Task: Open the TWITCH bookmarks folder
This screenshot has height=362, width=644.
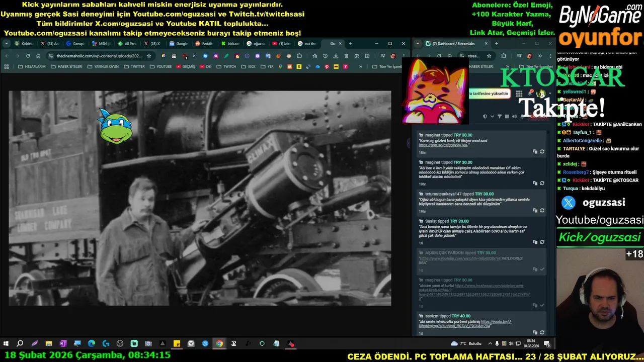Action: click(226, 66)
